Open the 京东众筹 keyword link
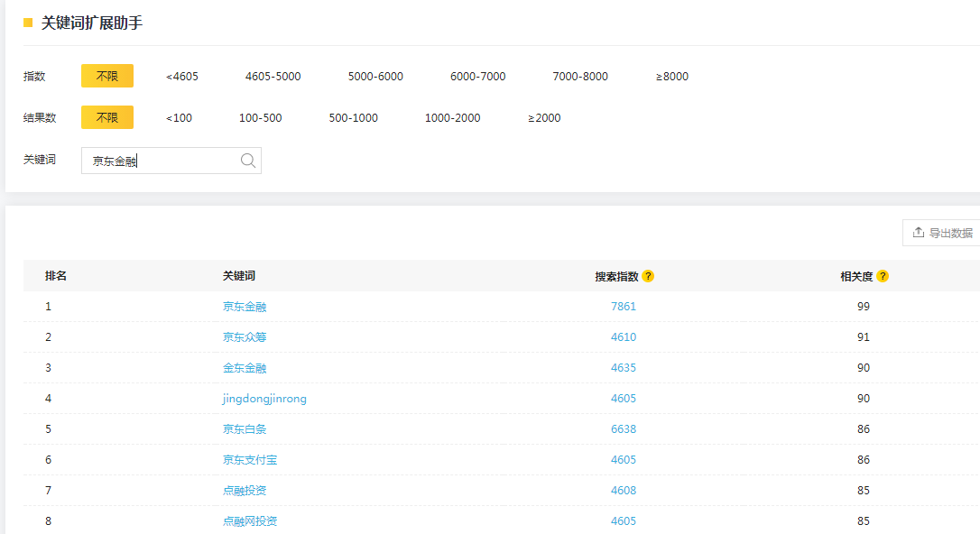The width and height of the screenshot is (980, 534). [x=245, y=337]
